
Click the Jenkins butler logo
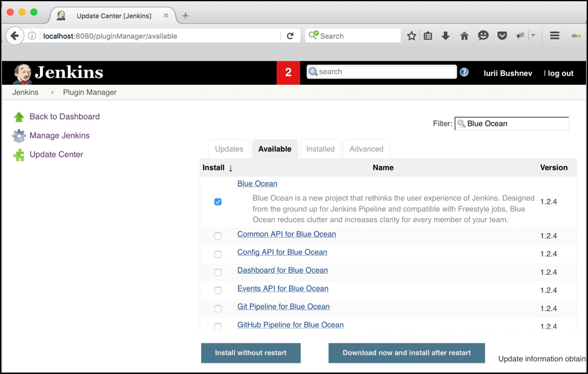22,73
